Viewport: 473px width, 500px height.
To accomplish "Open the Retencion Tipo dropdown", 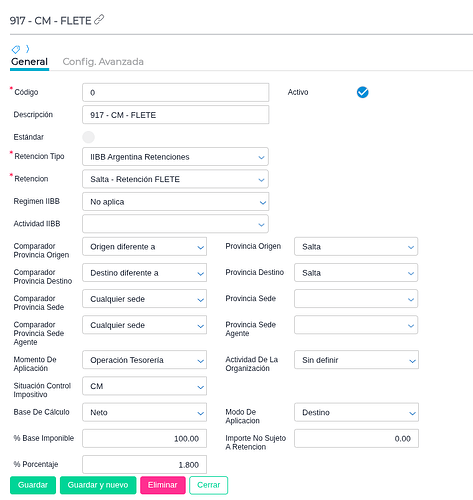I will pyautogui.click(x=175, y=157).
